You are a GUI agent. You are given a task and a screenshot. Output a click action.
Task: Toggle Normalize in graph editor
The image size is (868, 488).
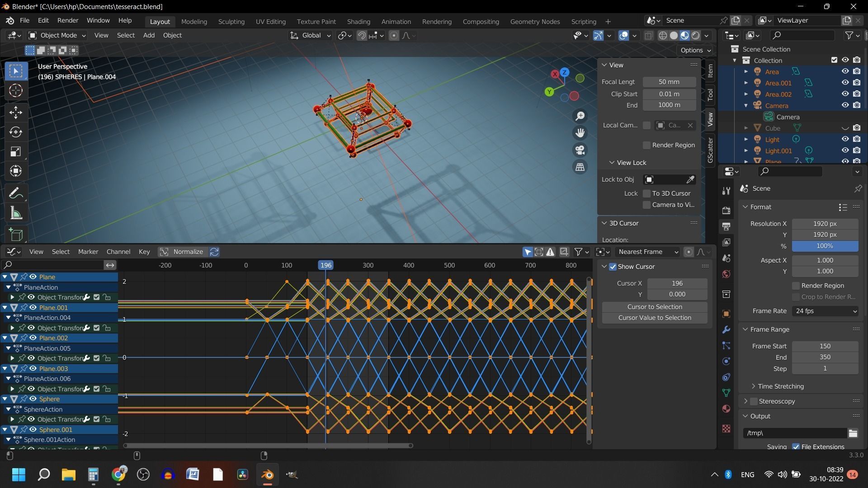183,252
